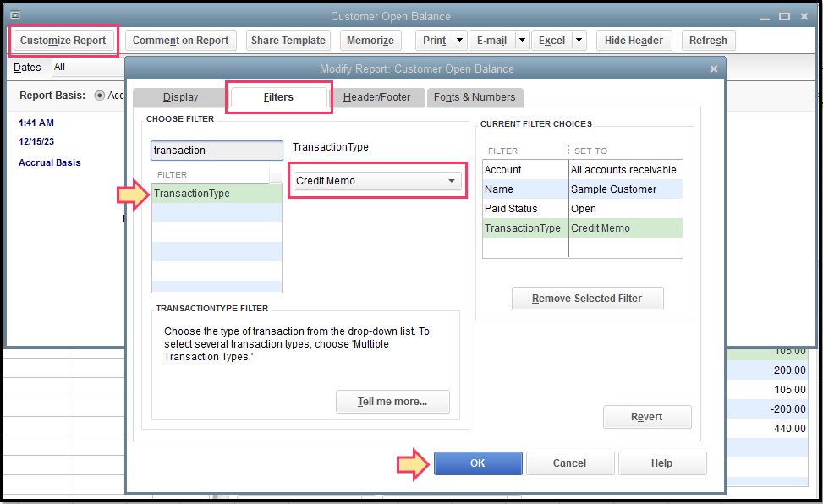Expand the Print dropdown arrow
The height and width of the screenshot is (504, 823).
coord(460,41)
